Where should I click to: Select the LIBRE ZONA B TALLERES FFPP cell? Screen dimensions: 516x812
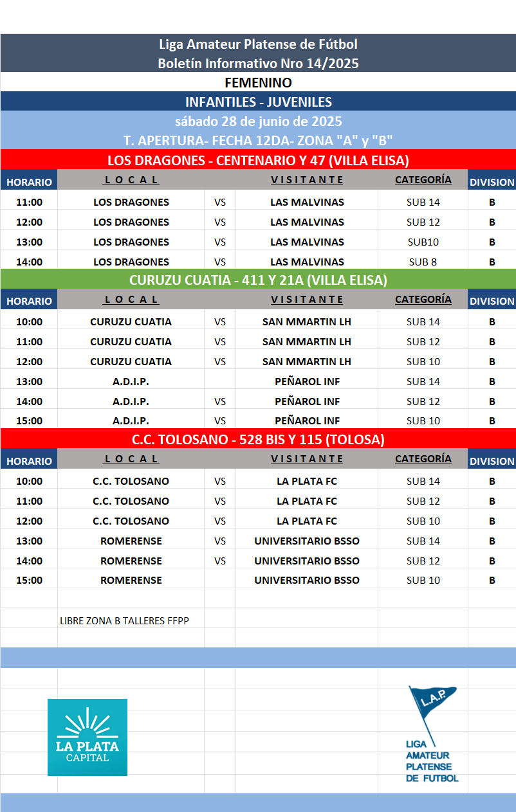(x=124, y=621)
